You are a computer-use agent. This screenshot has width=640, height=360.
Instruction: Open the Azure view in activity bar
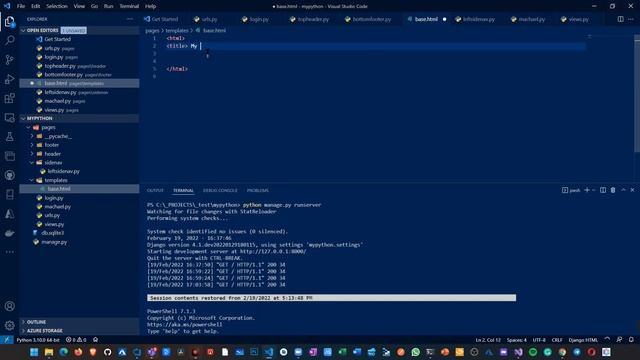click(x=9, y=214)
